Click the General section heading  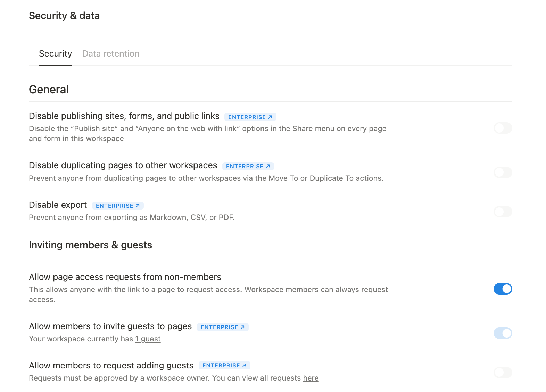coord(49,90)
